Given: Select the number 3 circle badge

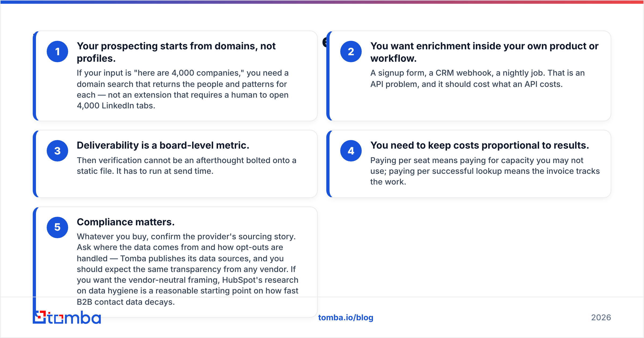Looking at the screenshot, I should [x=57, y=151].
